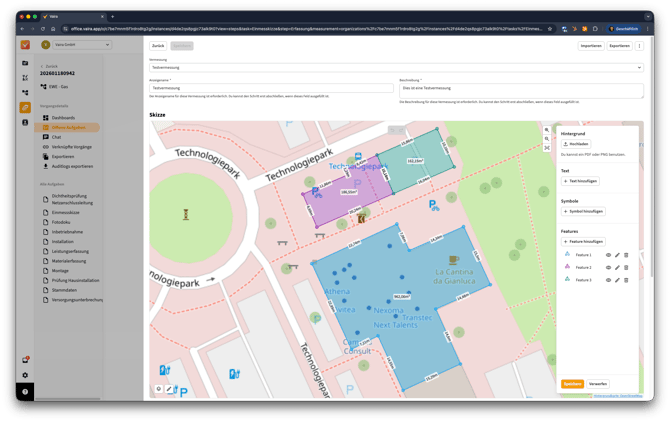The width and height of the screenshot is (670, 422).
Task: Hide Feature 1 with the eye icon
Action: [x=608, y=255]
